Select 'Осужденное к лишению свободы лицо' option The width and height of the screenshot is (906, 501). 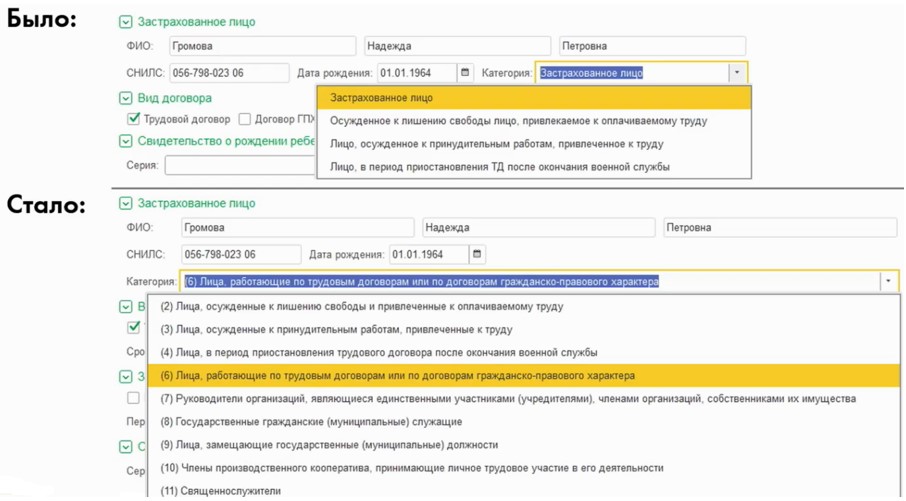pos(534,121)
